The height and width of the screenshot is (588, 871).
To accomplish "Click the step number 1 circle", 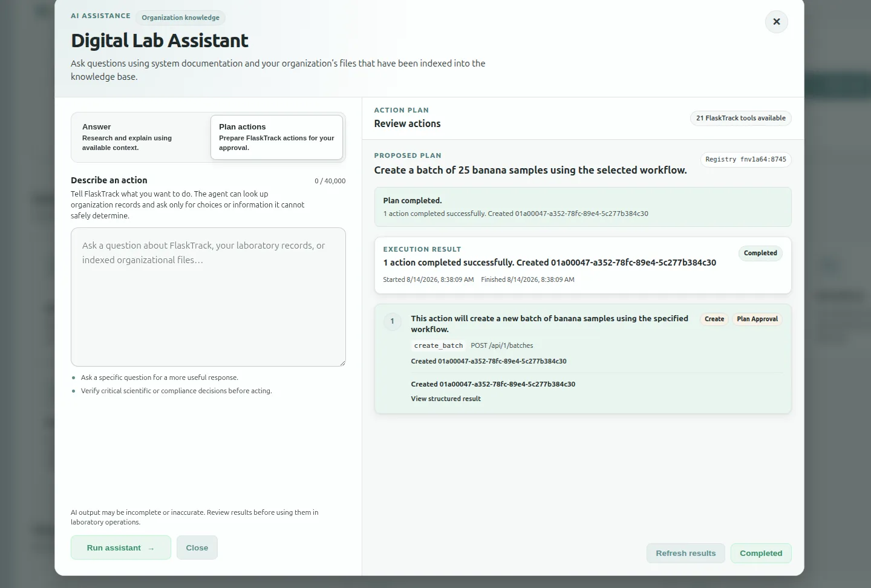I will 392,321.
